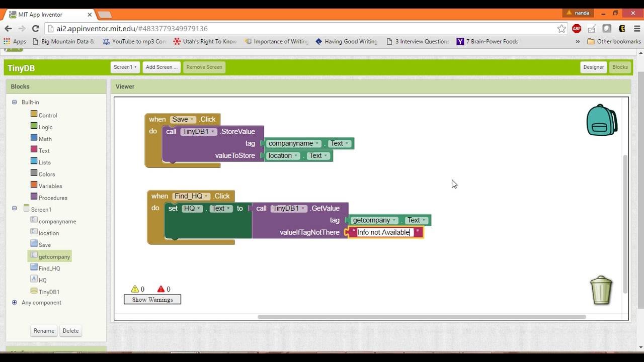Open the Lists blocks category

(x=45, y=162)
